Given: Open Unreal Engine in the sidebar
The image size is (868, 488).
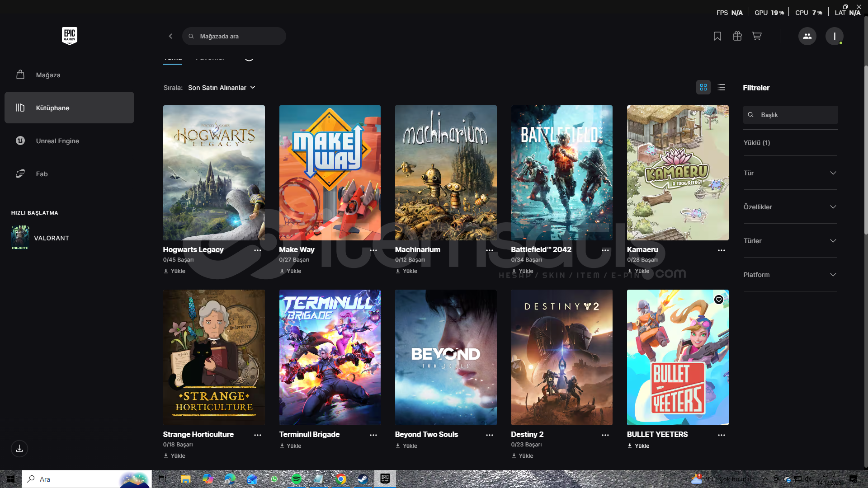Looking at the screenshot, I should [57, 141].
